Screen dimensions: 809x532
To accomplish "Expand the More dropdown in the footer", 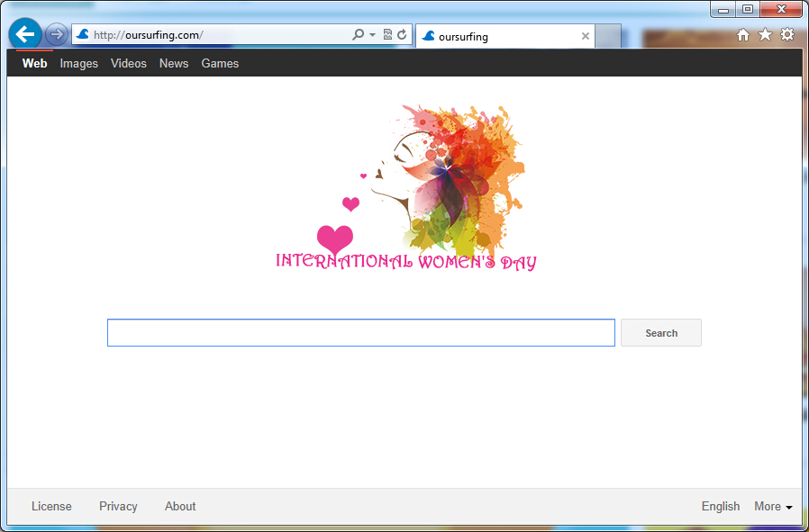I will point(773,506).
